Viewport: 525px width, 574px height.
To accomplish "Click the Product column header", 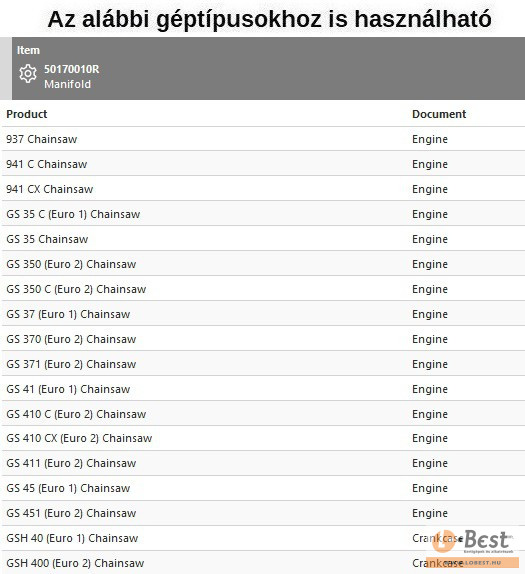I will (27, 114).
